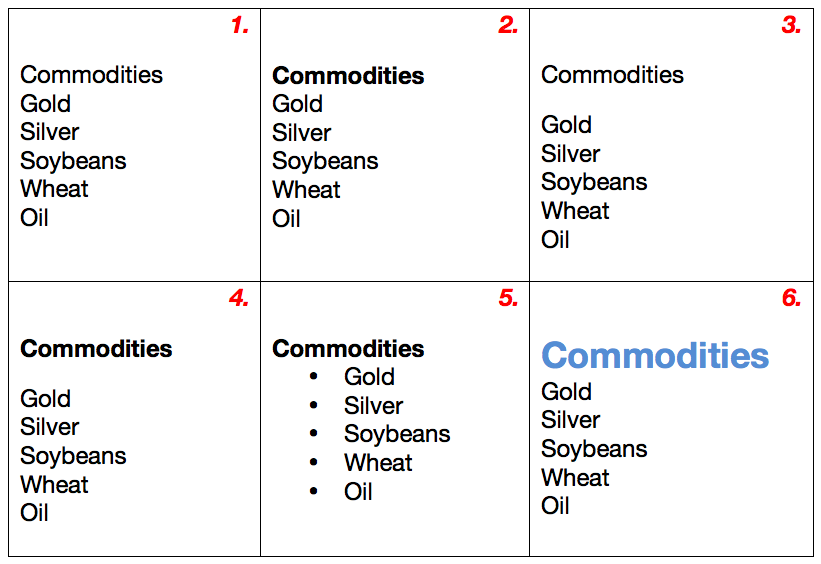The width and height of the screenshot is (821, 564).
Task: Select the large blue Commodities heading
Action: pos(655,355)
